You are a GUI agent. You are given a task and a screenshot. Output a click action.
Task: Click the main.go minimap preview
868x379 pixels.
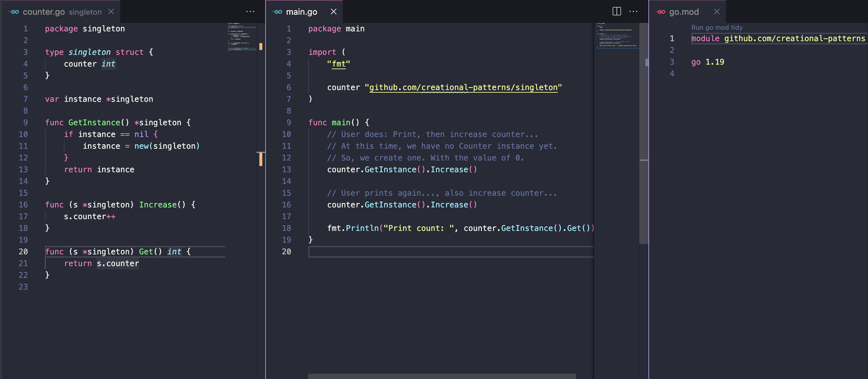tap(615, 35)
